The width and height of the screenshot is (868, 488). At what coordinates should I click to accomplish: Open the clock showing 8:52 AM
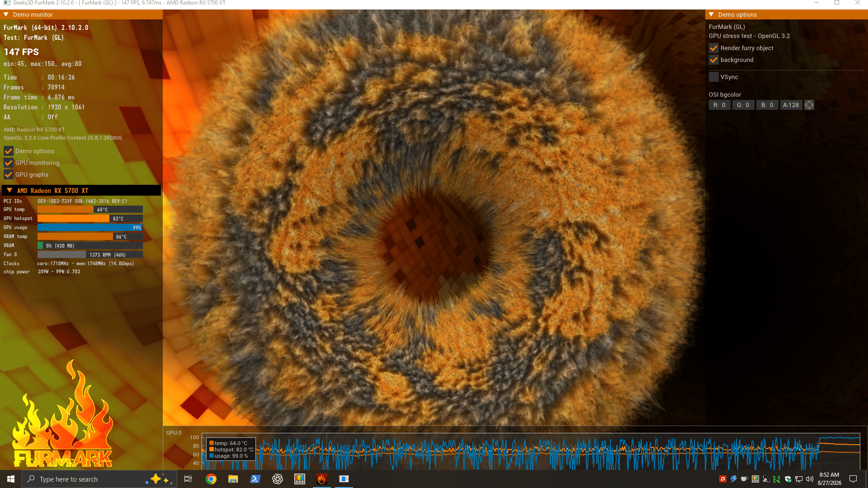pyautogui.click(x=829, y=479)
